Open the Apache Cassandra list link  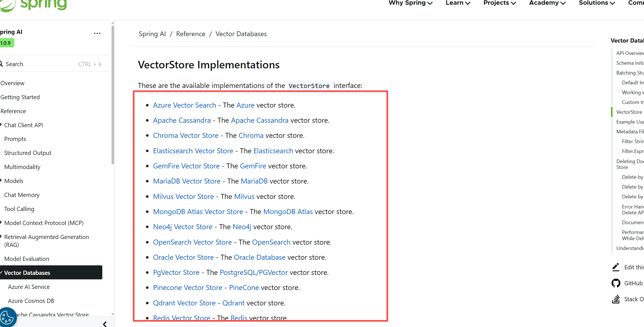pyautogui.click(x=182, y=120)
